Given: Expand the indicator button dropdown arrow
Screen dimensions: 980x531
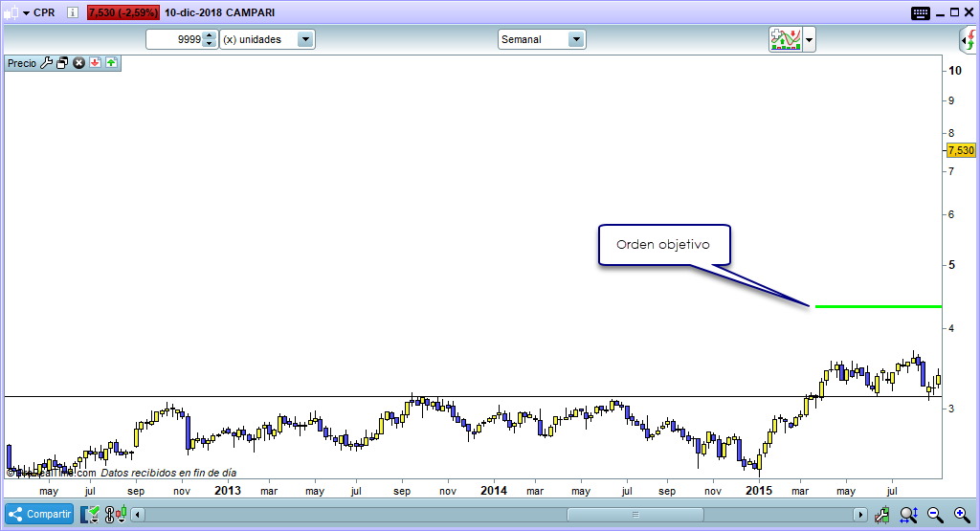Looking at the screenshot, I should point(810,39).
